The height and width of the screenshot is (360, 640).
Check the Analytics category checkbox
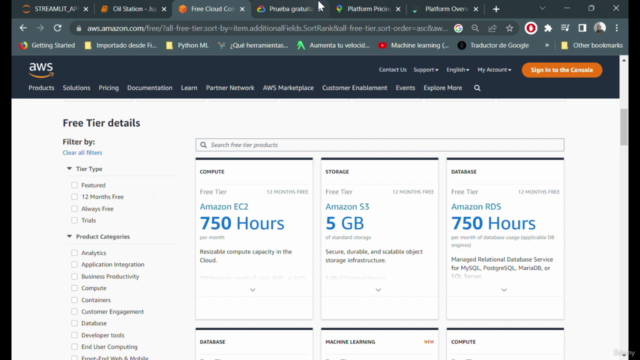click(74, 253)
